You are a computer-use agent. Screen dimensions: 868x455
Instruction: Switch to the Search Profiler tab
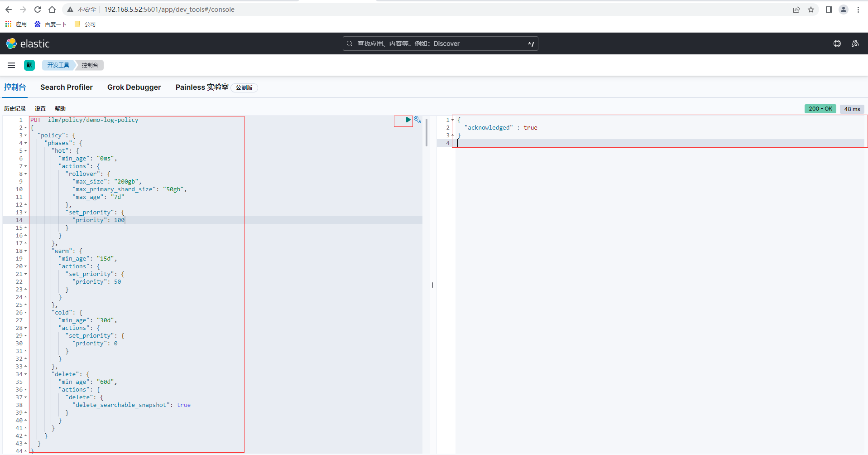click(67, 87)
